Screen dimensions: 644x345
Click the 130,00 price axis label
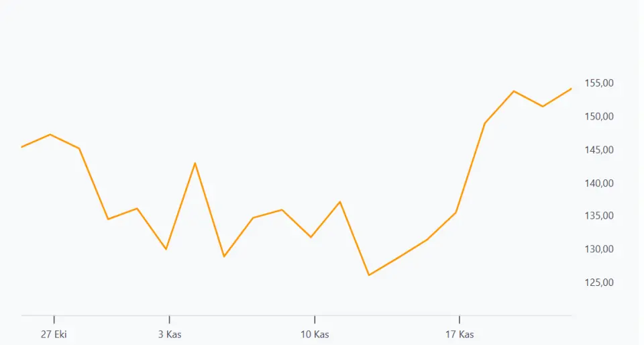pos(599,249)
